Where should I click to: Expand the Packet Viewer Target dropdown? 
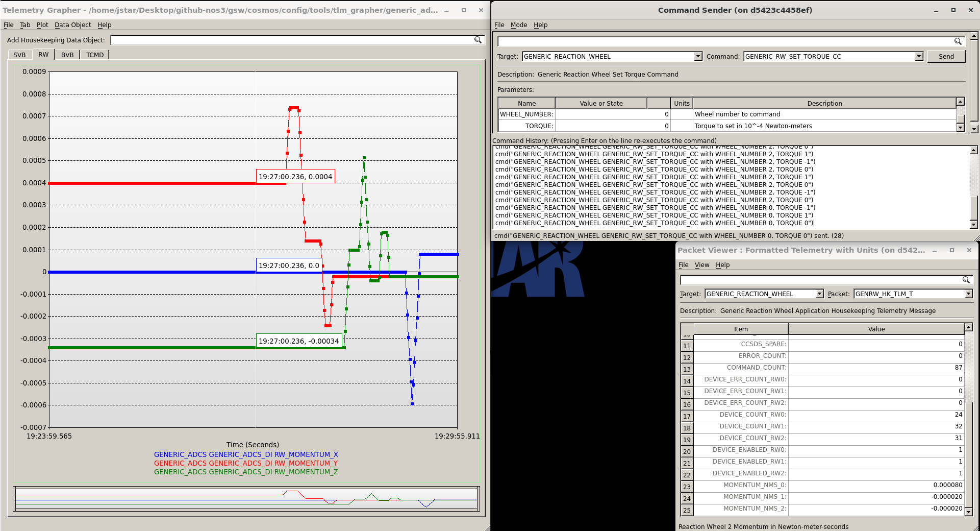[x=819, y=294]
